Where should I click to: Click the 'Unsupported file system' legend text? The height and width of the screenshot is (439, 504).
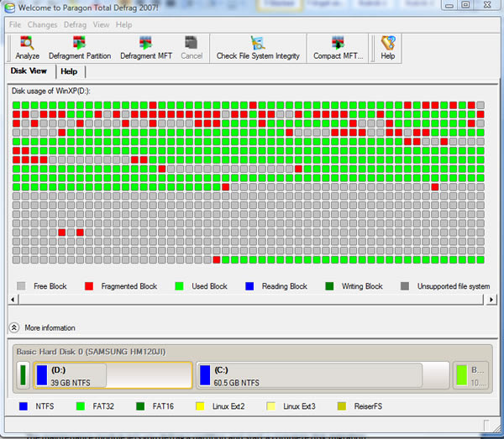(x=454, y=286)
